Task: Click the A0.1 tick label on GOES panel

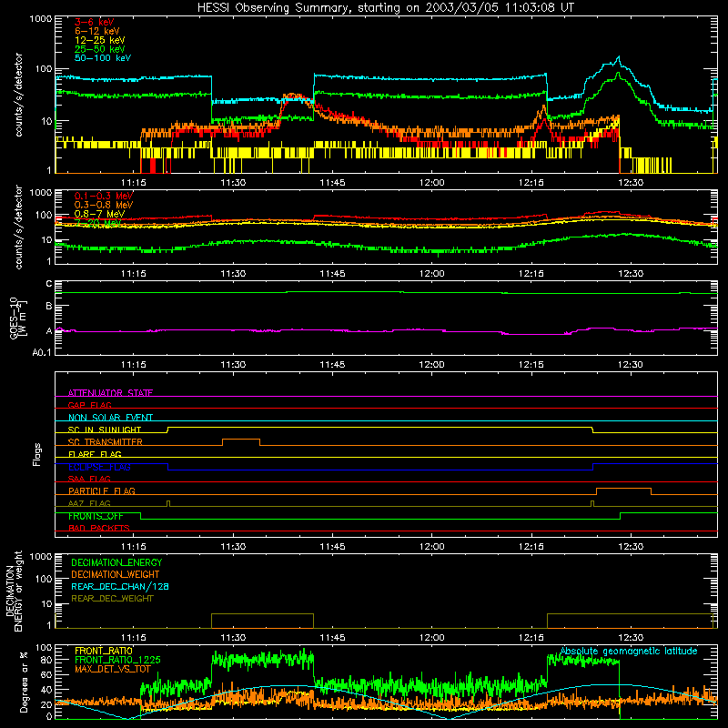Action: (x=42, y=353)
